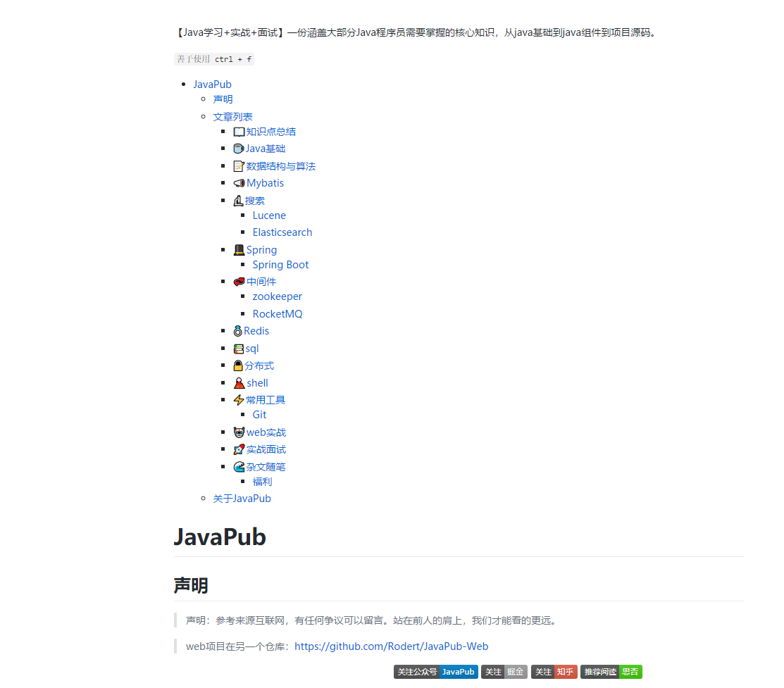Open 中间件 link

[x=261, y=282]
